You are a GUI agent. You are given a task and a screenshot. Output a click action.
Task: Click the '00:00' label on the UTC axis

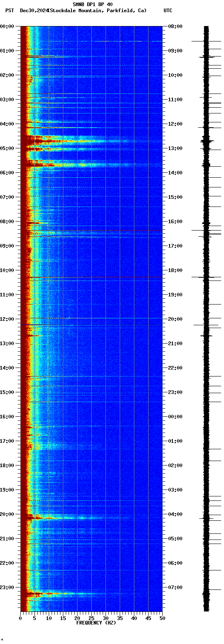point(175,417)
